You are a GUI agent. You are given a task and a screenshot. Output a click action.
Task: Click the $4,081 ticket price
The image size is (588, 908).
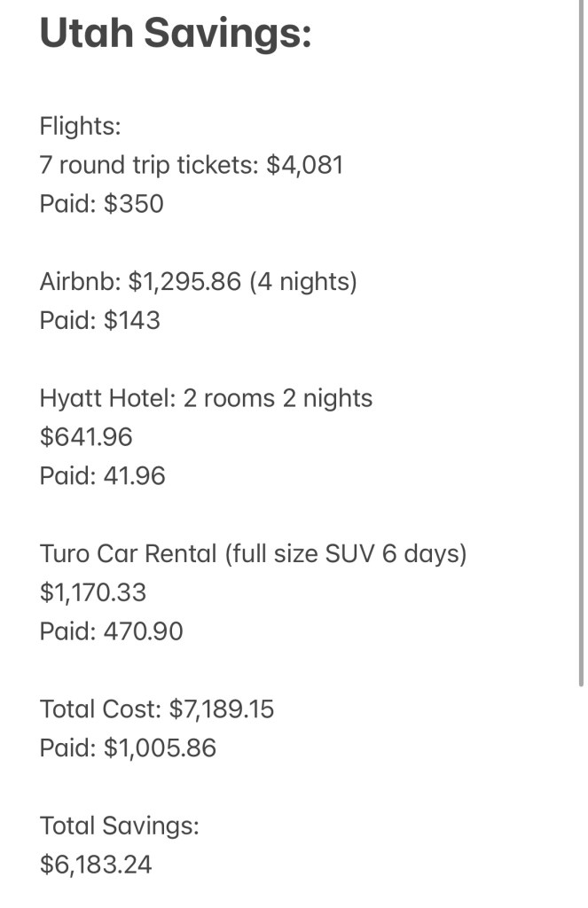coord(304,165)
